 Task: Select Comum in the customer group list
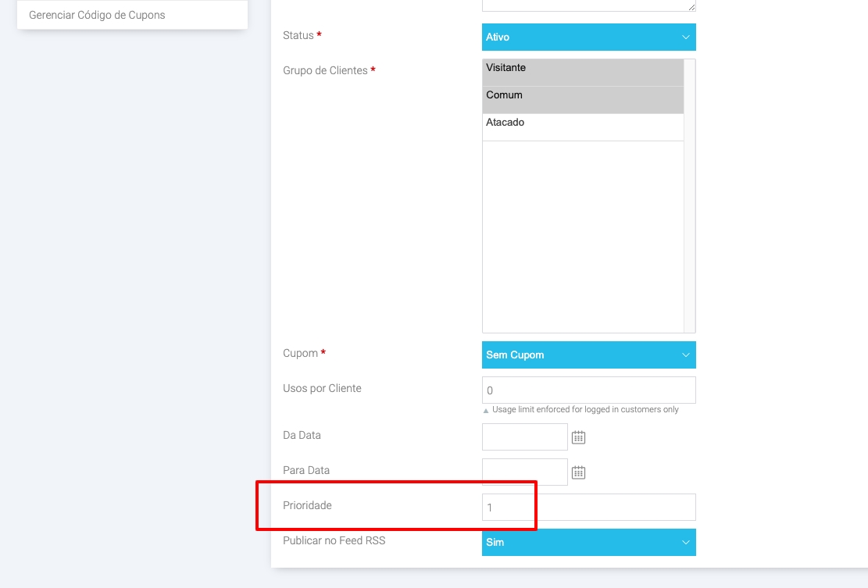point(583,96)
